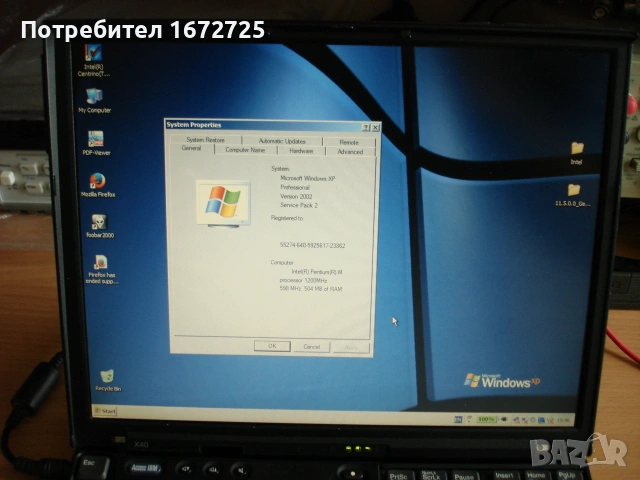Switch to the Automatic Updates tab
The width and height of the screenshot is (640, 480).
[x=282, y=141]
